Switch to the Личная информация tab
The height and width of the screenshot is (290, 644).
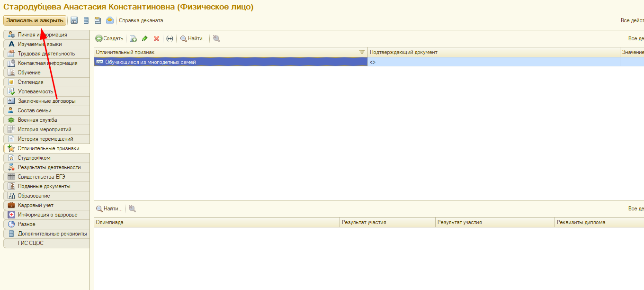(42, 35)
